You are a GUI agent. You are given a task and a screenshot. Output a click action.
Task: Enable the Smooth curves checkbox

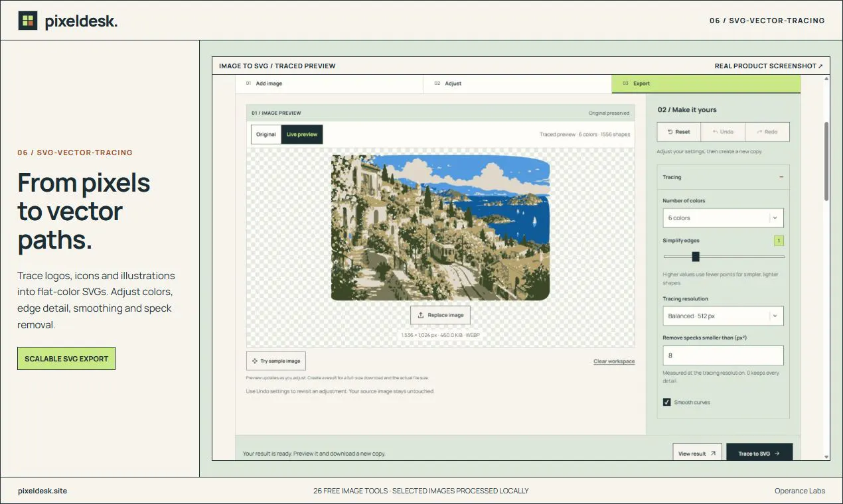click(667, 403)
